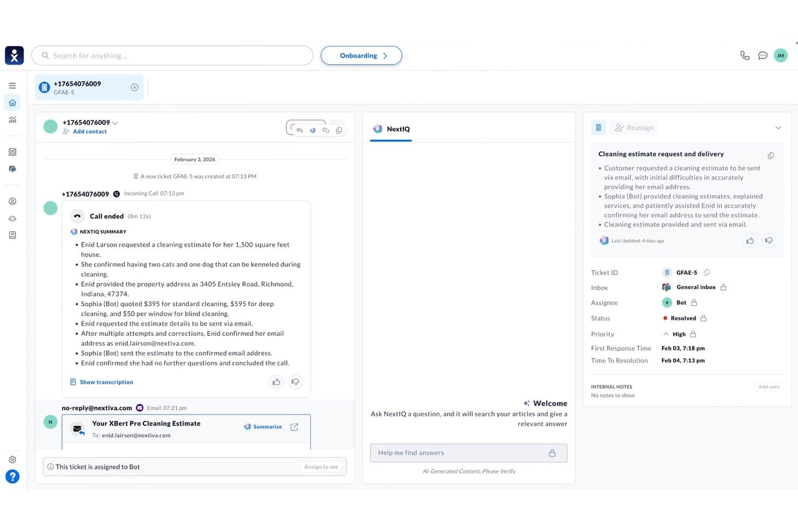Collapse the ticket details panel chevron
798x532 pixels.
point(778,128)
